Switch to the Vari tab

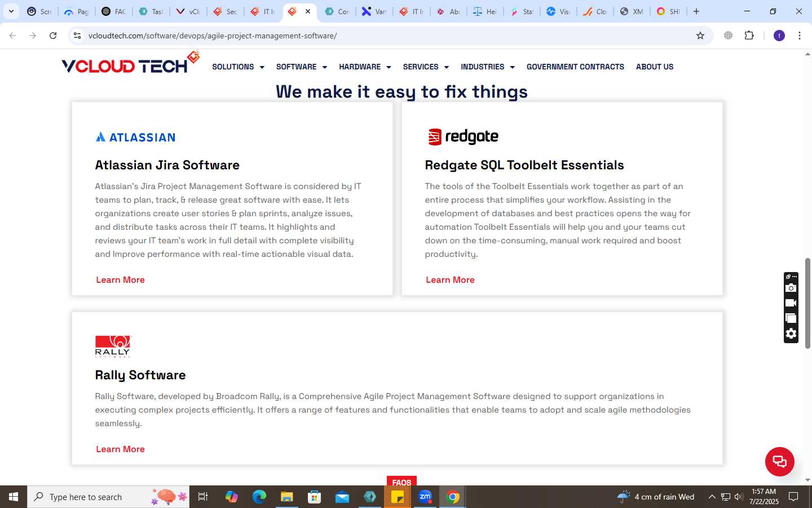coord(374,11)
